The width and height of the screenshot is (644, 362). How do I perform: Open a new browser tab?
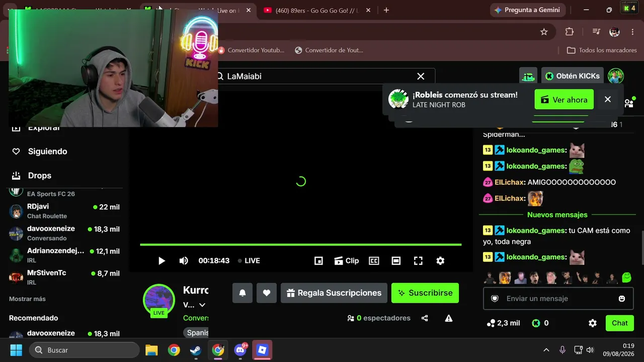(386, 10)
